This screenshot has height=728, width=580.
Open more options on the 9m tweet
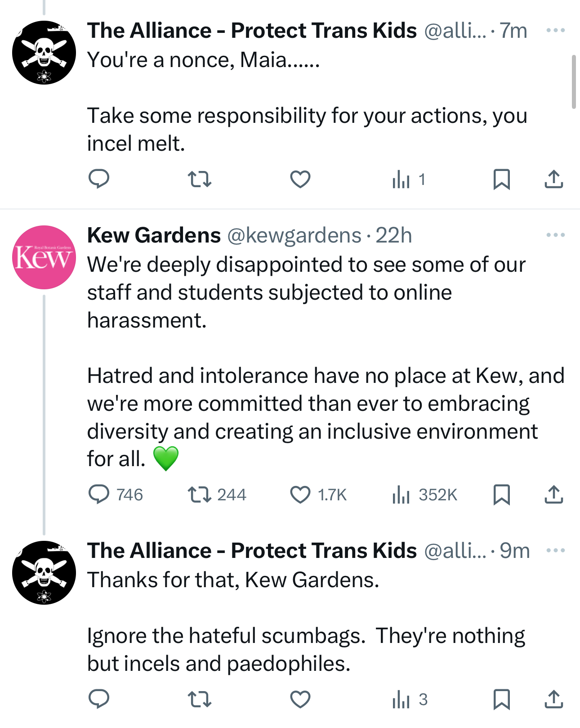[x=555, y=550]
